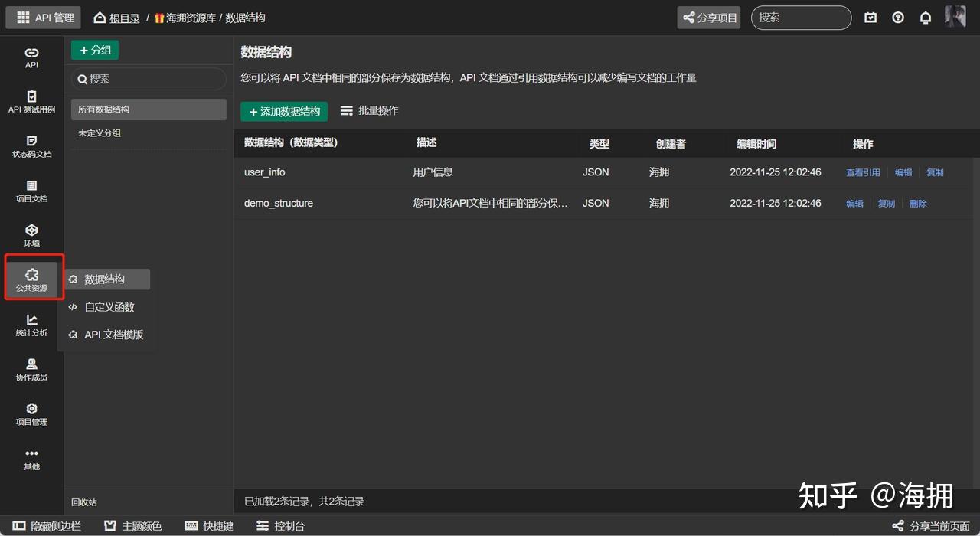Click 创建者 column header
Screen dimensions: 980x536
pyautogui.click(x=671, y=144)
